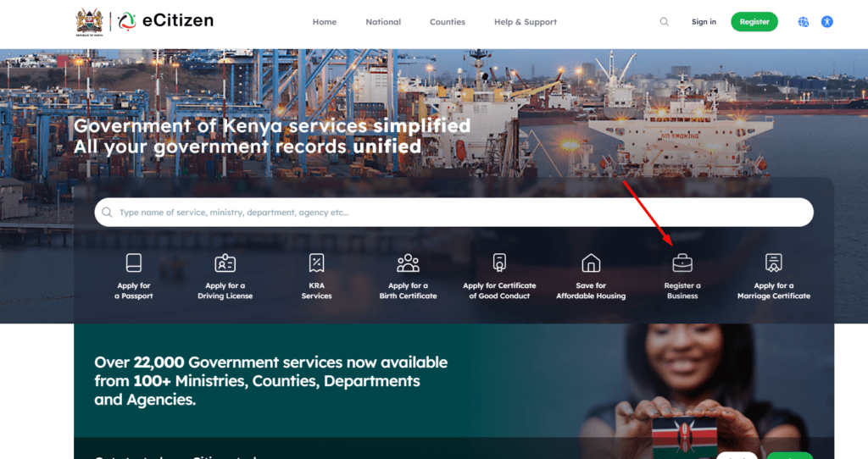The height and width of the screenshot is (459, 868).
Task: Open the Counties menu
Action: click(x=448, y=22)
